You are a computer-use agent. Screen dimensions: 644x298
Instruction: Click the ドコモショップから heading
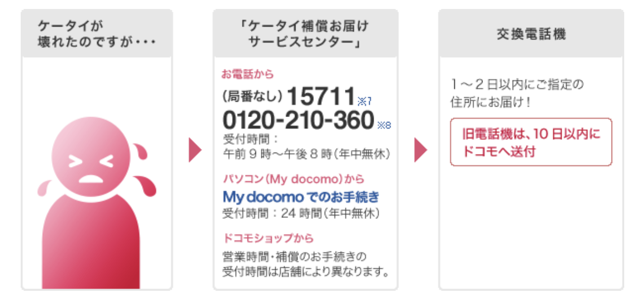pyautogui.click(x=268, y=238)
